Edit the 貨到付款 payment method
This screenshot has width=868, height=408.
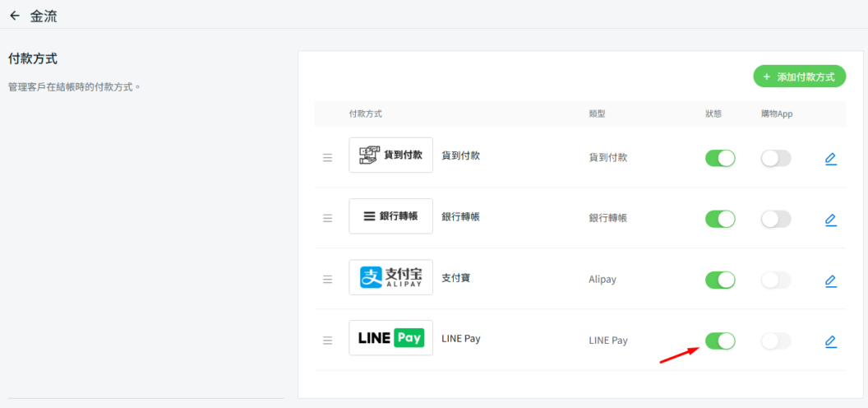(x=830, y=159)
